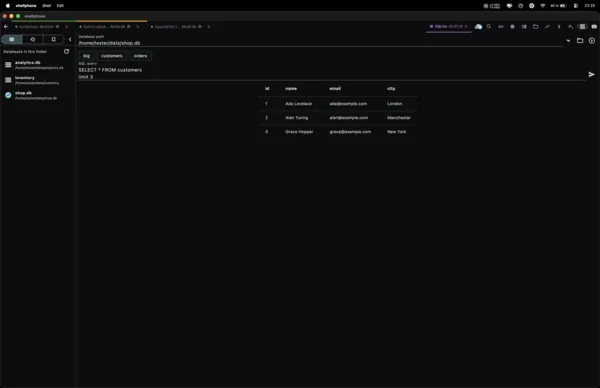Screen dimensions: 600x388
Task: Select the 'grace@example.com' email cell
Action: [x=350, y=132]
